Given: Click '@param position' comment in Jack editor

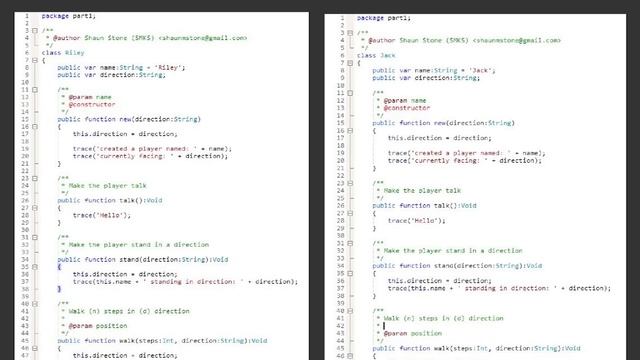Looking at the screenshot, I should [413, 333].
